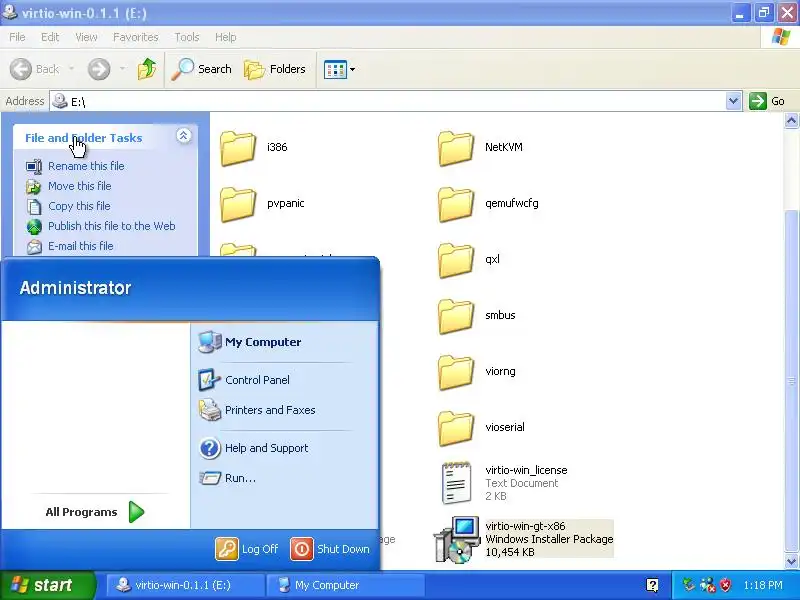The image size is (800, 600).
Task: Open Printers and Faxes
Action: click(257, 410)
